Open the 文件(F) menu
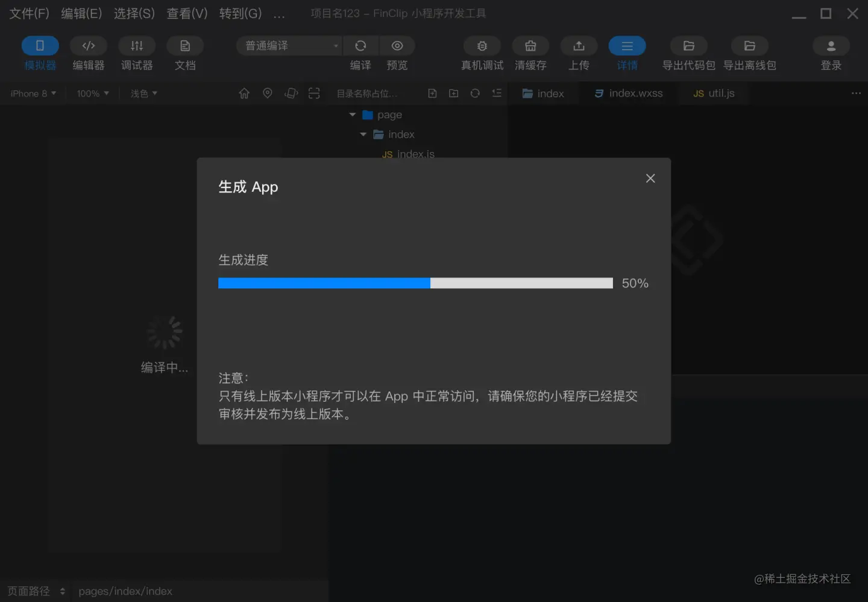Image resolution: width=868 pixels, height=602 pixels. point(29,13)
